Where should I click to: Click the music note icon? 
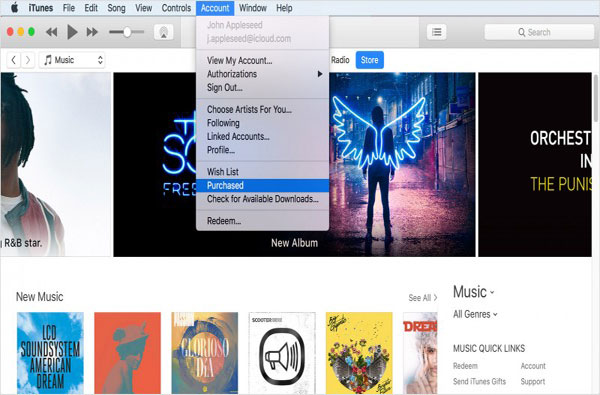[48, 60]
